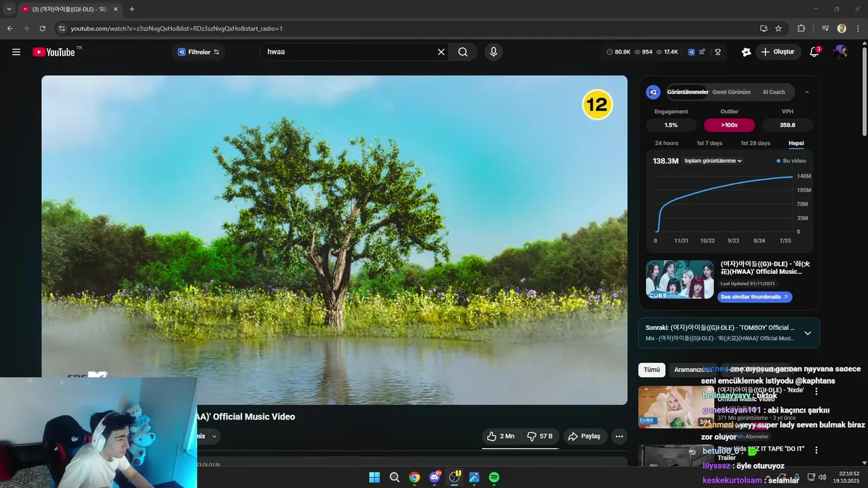The image size is (868, 488).
Task: Click the video player to pause
Action: coord(334,240)
